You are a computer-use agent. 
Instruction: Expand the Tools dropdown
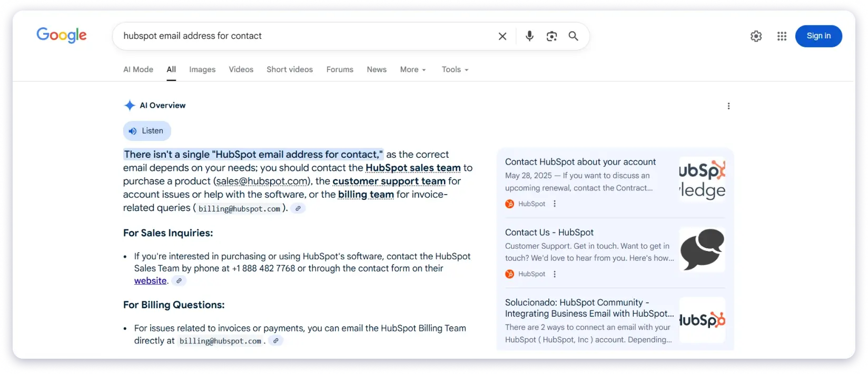pos(455,69)
